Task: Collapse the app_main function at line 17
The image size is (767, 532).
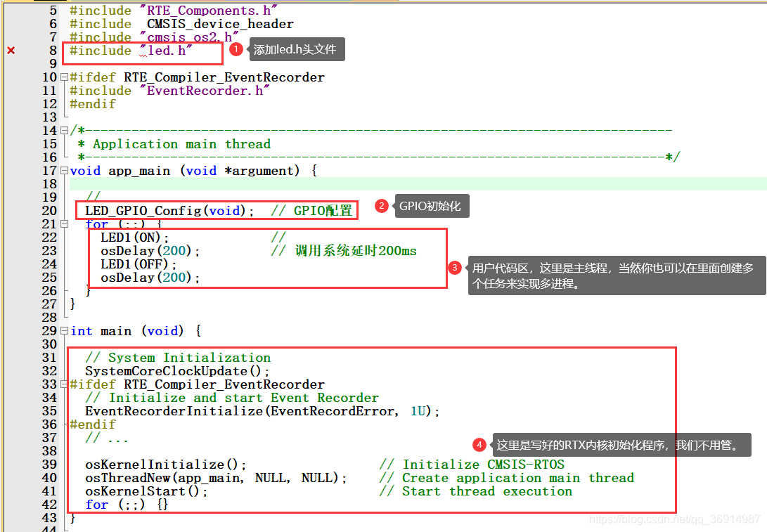Action: click(64, 171)
